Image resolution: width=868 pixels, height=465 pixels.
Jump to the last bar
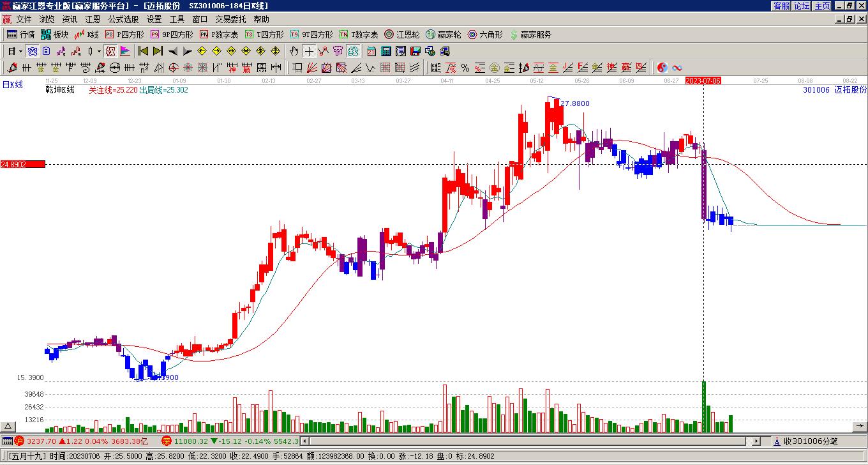click(x=158, y=51)
